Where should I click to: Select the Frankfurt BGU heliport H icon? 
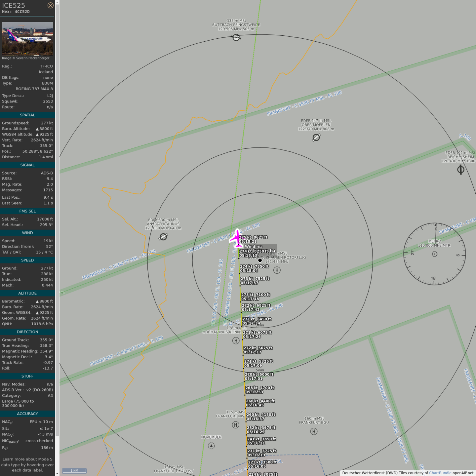click(314, 431)
